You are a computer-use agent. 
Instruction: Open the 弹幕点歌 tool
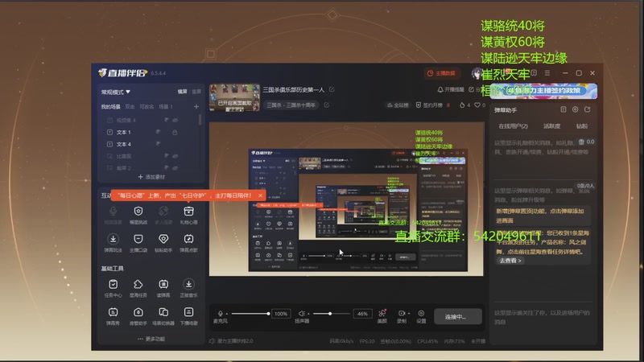coord(188,243)
